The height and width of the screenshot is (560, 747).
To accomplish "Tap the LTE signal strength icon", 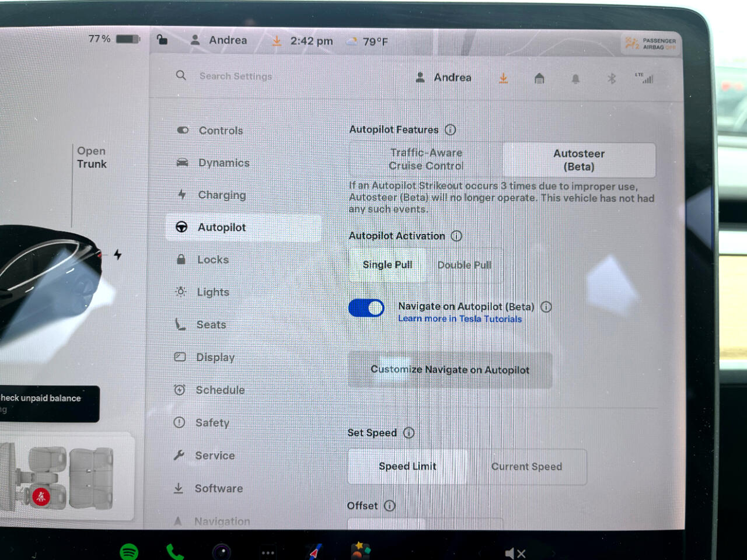I will click(644, 78).
